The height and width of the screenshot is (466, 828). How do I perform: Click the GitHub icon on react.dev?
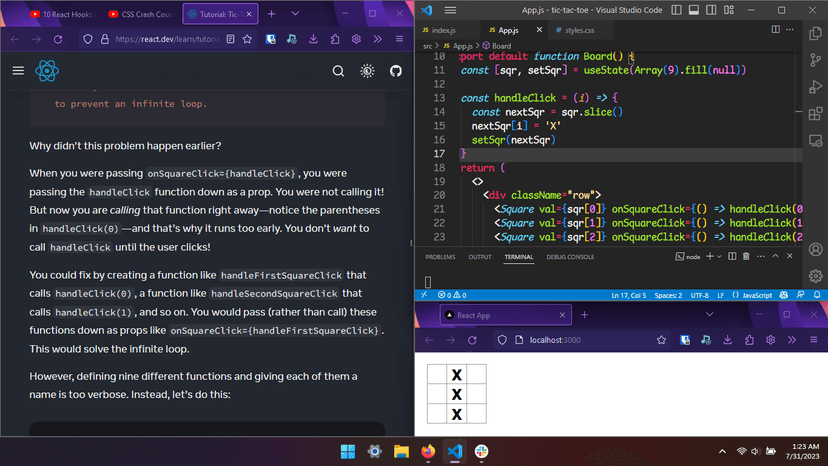[x=396, y=71]
